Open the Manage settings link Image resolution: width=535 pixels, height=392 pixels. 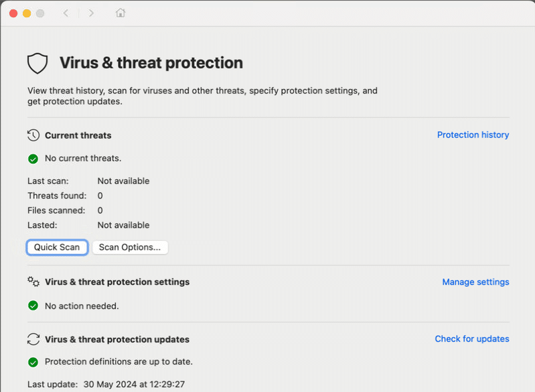click(x=475, y=282)
